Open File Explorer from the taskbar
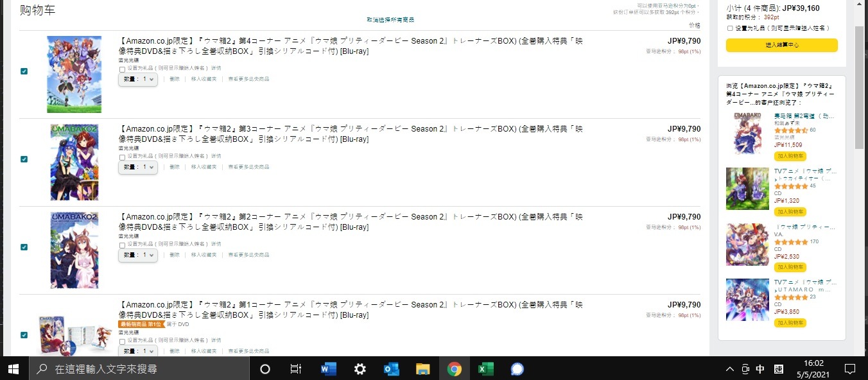The width and height of the screenshot is (868, 380). pos(422,368)
